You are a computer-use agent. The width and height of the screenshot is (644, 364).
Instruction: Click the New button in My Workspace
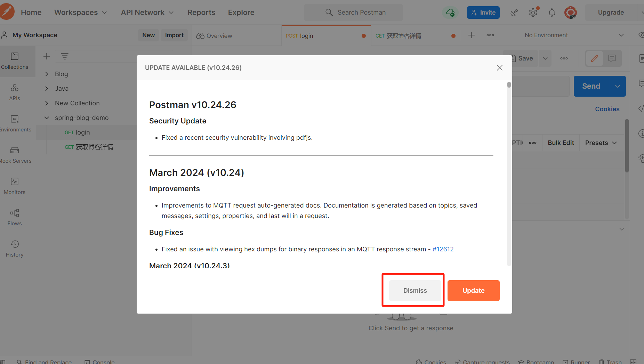coord(148,35)
